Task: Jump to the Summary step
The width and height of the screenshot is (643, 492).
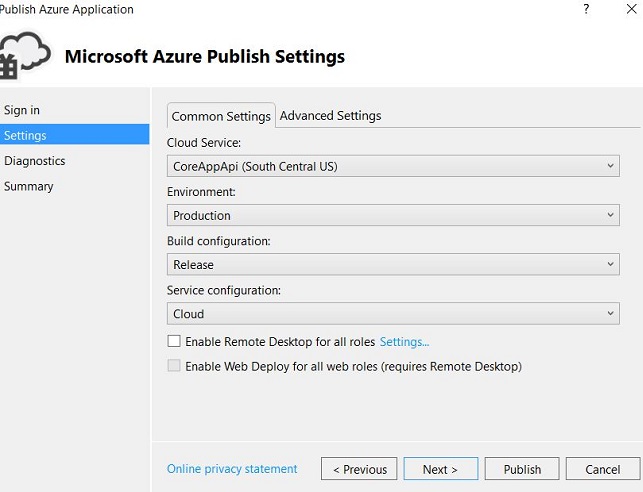Action: pos(29,186)
